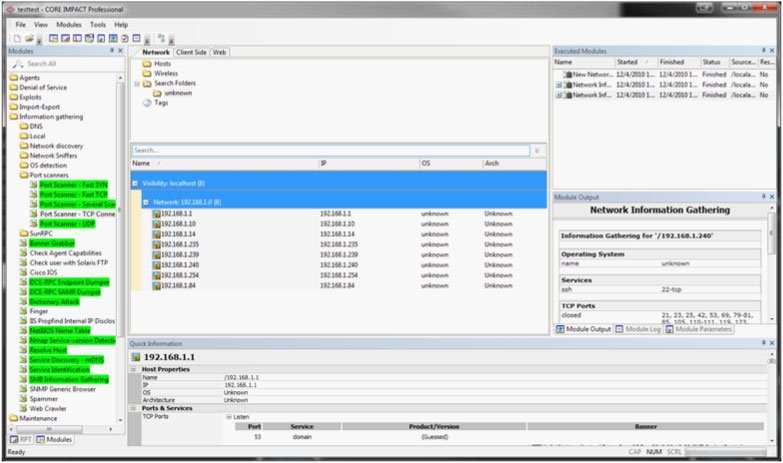Image resolution: width=783 pixels, height=463 pixels.
Task: Open the Tools menu
Action: pos(98,24)
